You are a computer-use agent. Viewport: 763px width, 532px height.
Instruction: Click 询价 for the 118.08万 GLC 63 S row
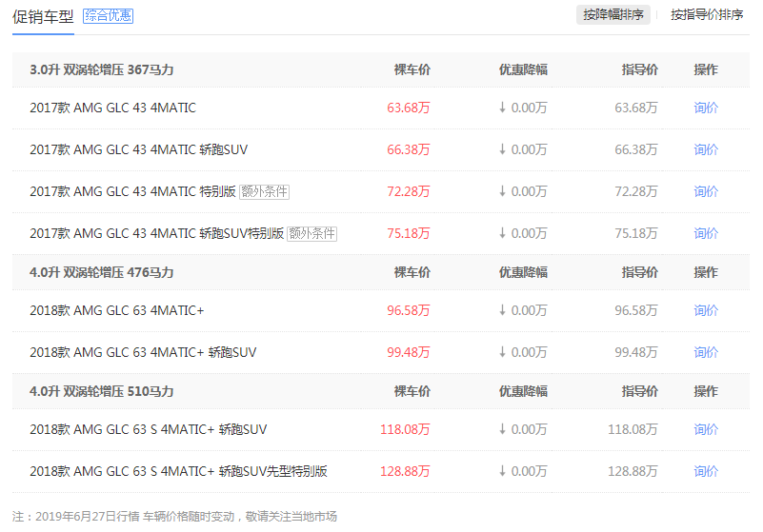[x=706, y=429]
